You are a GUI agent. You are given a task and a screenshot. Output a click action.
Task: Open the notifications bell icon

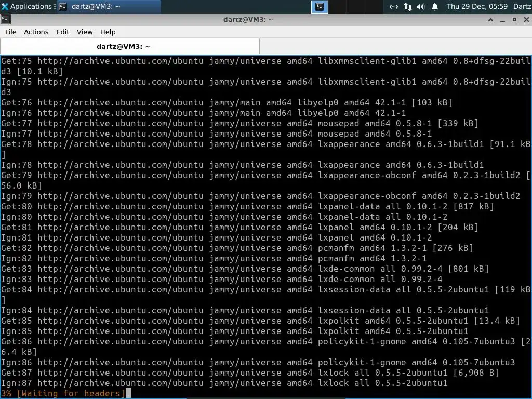click(x=435, y=7)
